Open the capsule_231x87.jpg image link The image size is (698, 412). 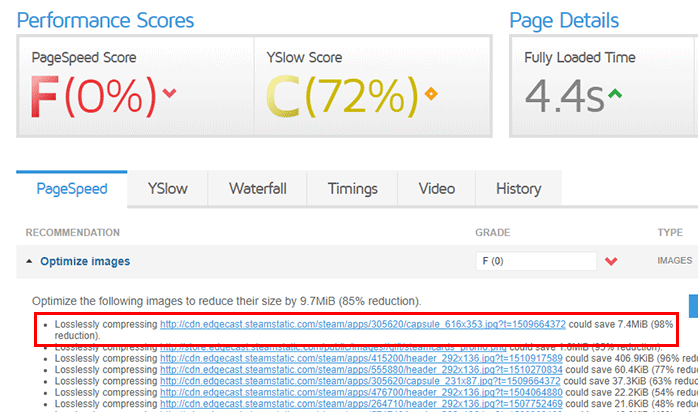tap(360, 381)
